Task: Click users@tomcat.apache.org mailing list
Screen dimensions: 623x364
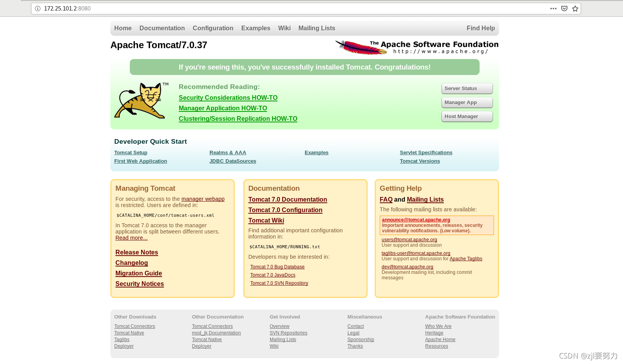Action: (409, 240)
